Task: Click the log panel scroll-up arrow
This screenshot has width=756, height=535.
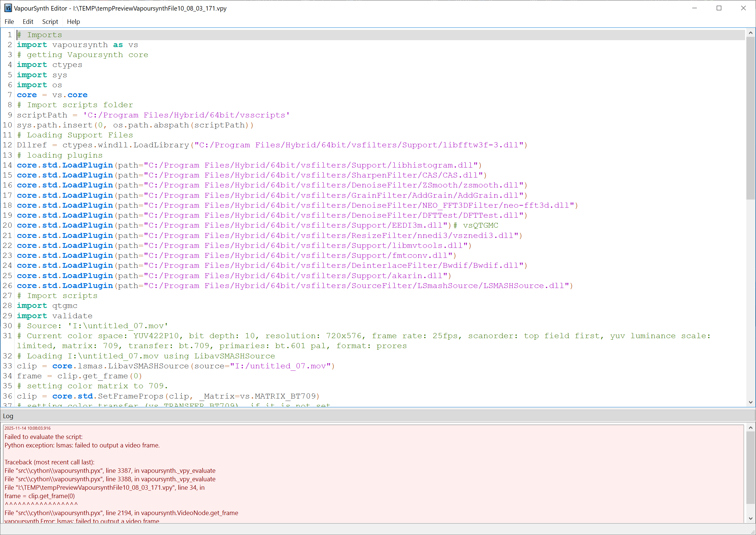Action: [750, 428]
